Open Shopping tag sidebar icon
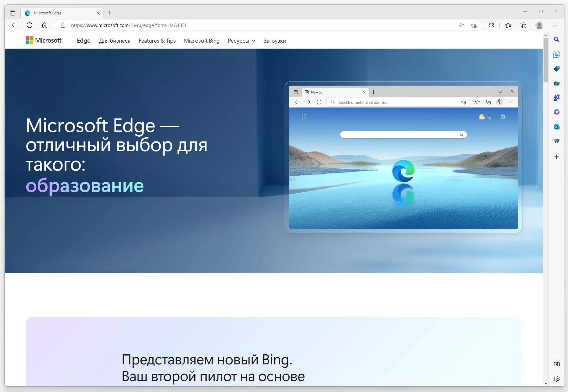 coord(556,69)
